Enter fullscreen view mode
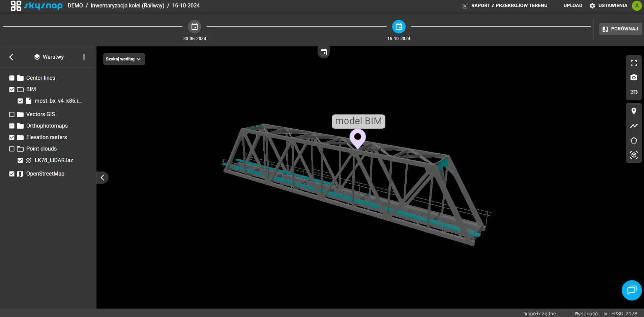 634,63
